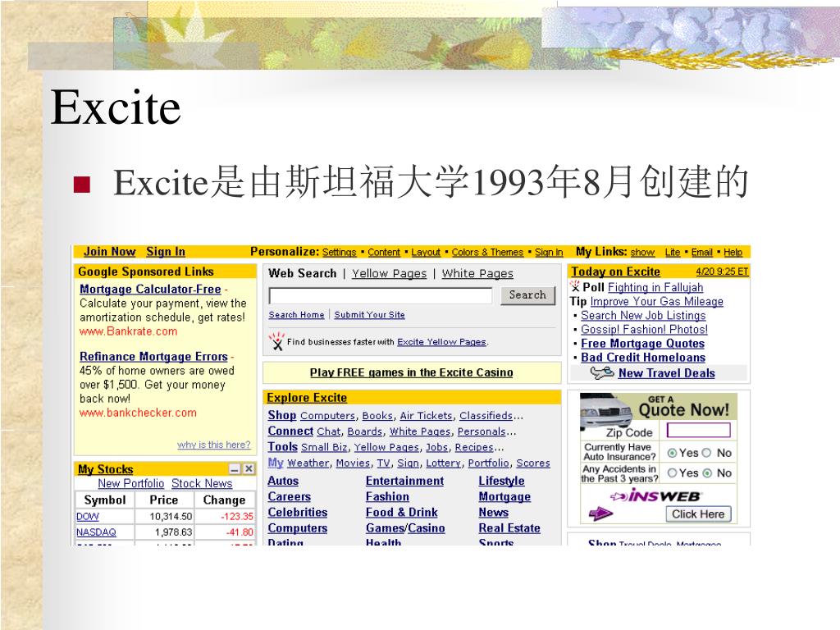Open Gossip! Fashion! Photos! link

tap(645, 330)
